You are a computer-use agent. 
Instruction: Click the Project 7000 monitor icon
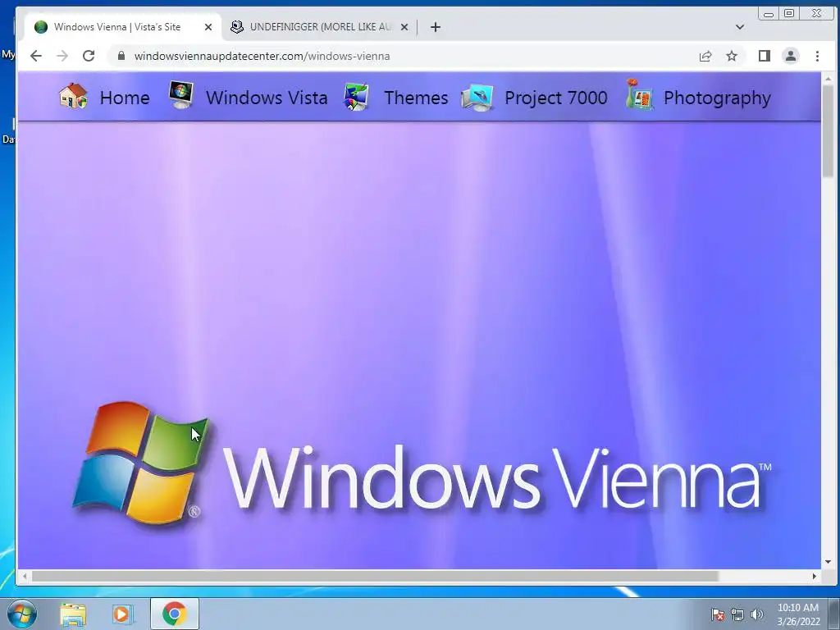pyautogui.click(x=477, y=98)
